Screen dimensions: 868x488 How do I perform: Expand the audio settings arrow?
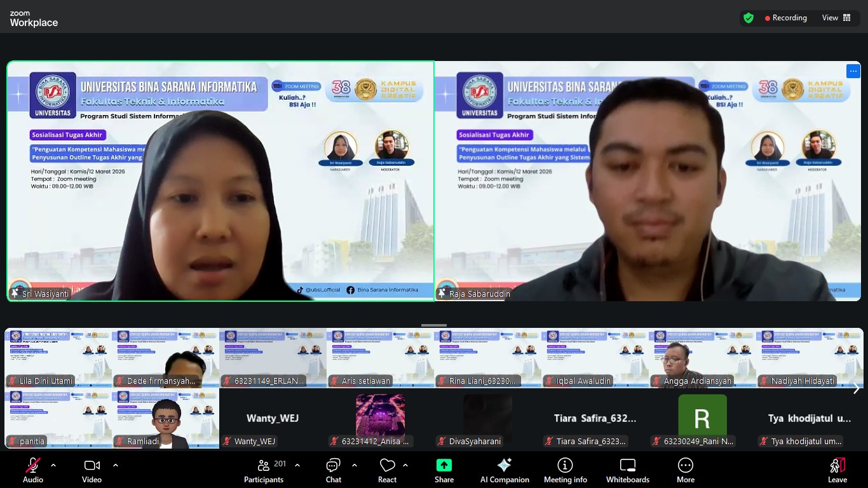(x=53, y=465)
